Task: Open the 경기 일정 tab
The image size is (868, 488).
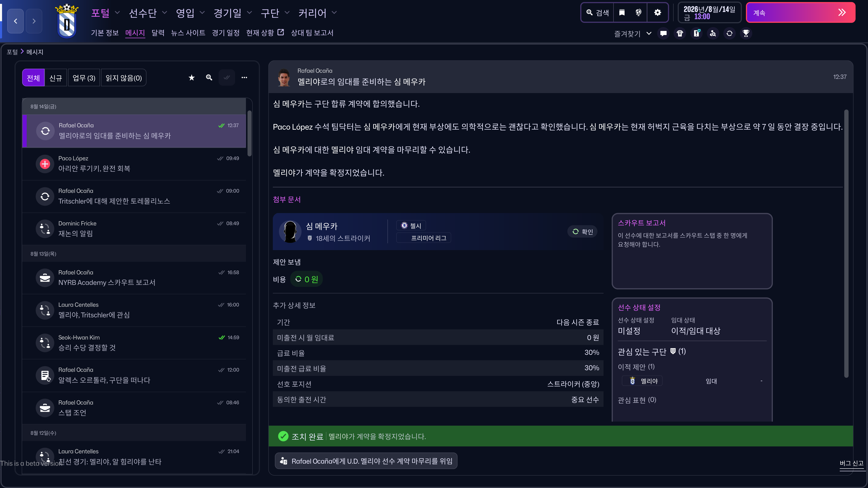Action: pyautogui.click(x=225, y=33)
